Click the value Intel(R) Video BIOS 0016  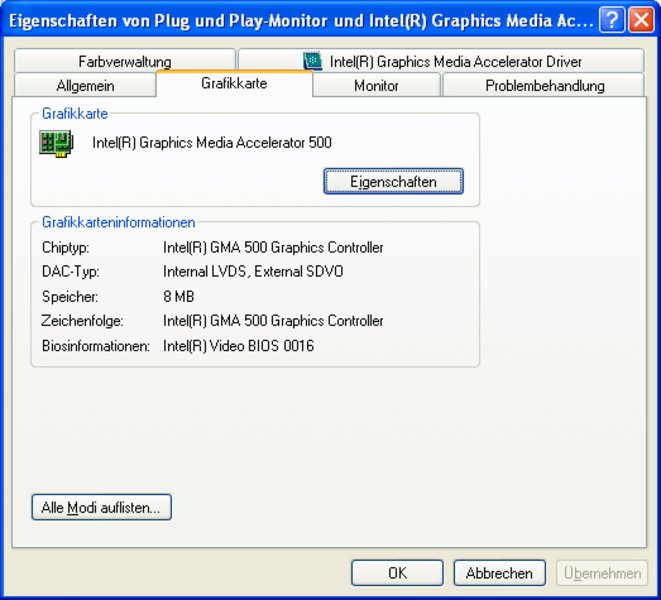tap(239, 346)
